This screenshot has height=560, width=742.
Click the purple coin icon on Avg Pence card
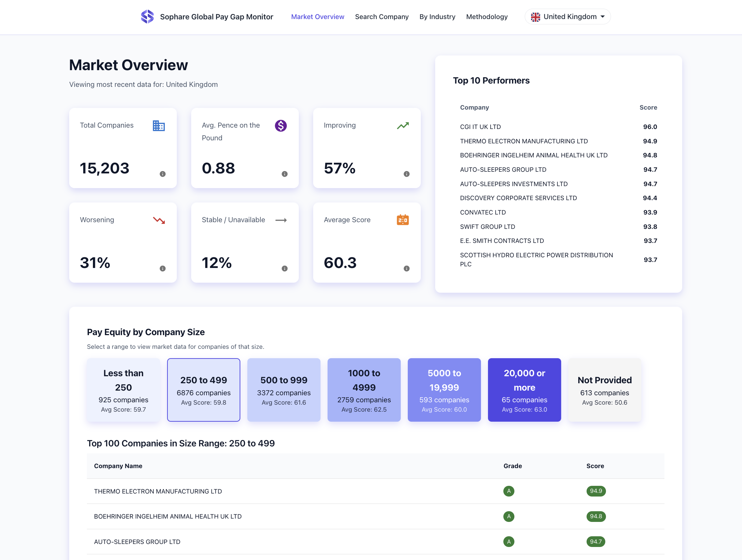(x=281, y=126)
